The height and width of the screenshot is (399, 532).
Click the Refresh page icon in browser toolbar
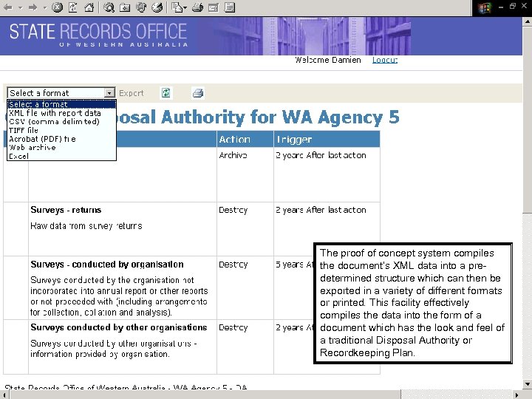[73, 7]
